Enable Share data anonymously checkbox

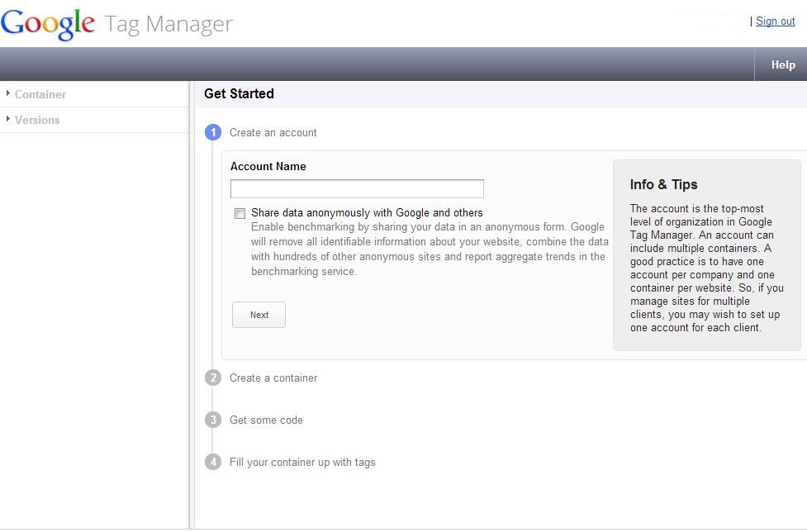point(240,213)
